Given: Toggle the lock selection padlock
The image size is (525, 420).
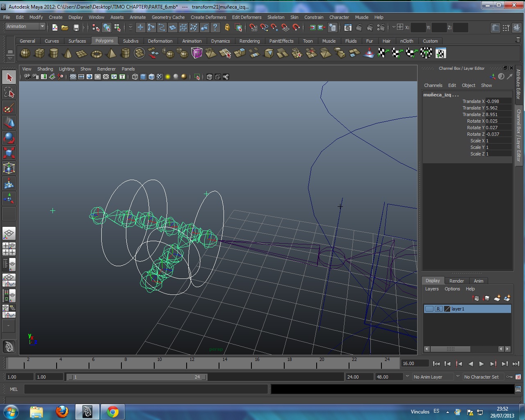Looking at the screenshot, I should [x=227, y=27].
